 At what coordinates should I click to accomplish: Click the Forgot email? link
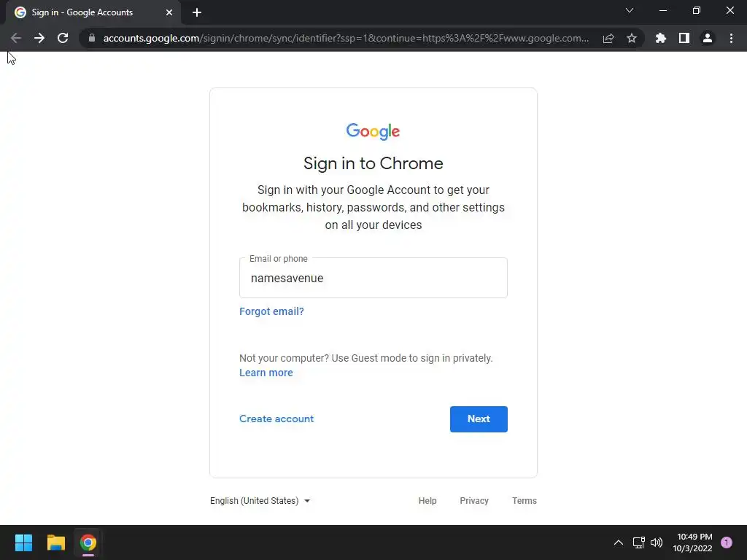click(271, 311)
